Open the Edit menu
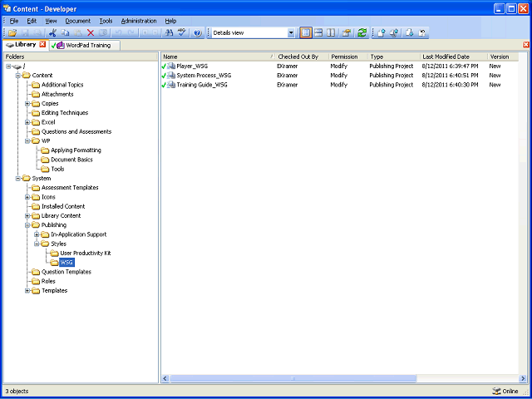The width and height of the screenshot is (532, 399). (32, 21)
